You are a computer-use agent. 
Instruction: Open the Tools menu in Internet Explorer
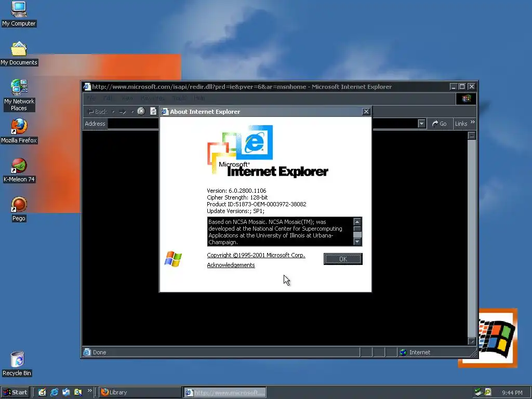pyautogui.click(x=179, y=98)
